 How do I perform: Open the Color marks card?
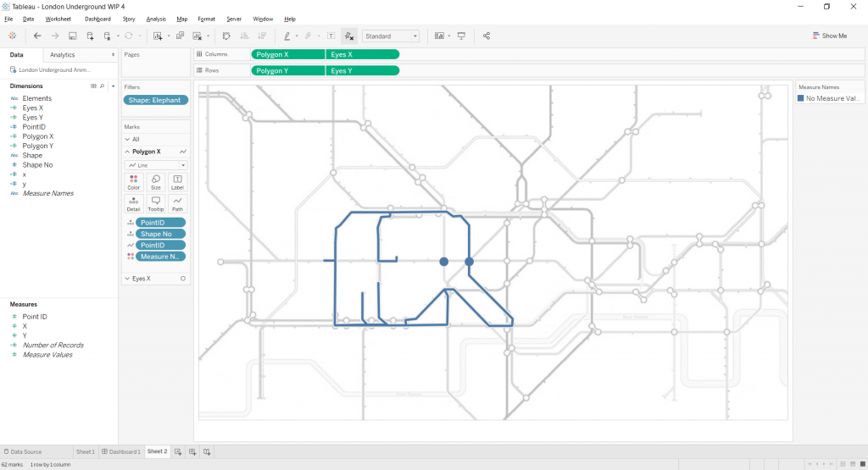pos(133,182)
